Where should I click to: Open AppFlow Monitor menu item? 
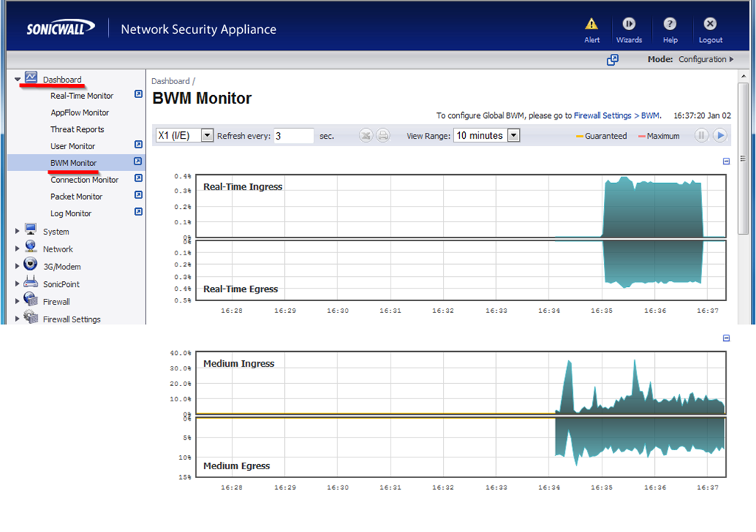(80, 113)
